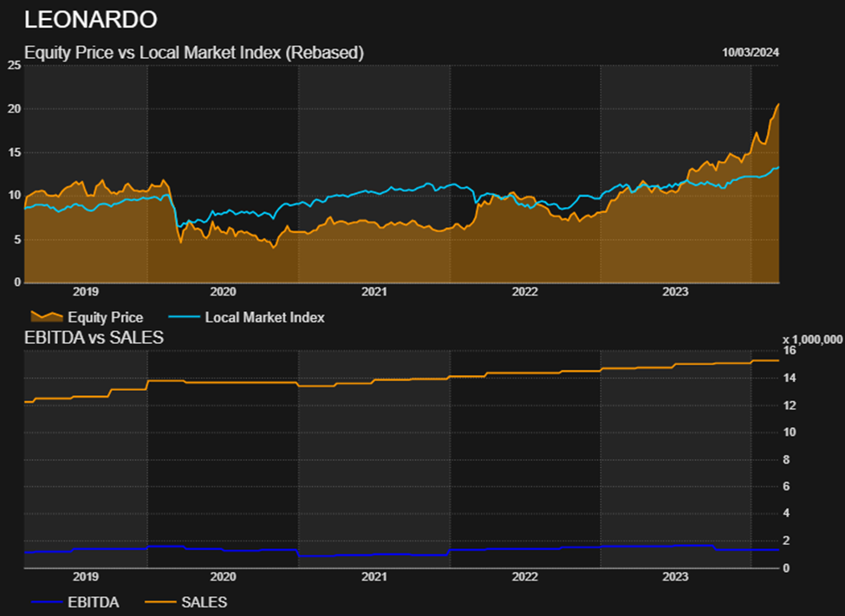Click the SALES line end point near 15

[777, 360]
